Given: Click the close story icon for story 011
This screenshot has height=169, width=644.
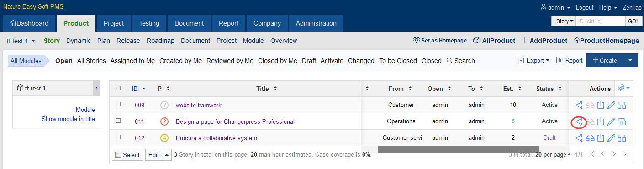Looking at the screenshot, I should click(x=601, y=122).
